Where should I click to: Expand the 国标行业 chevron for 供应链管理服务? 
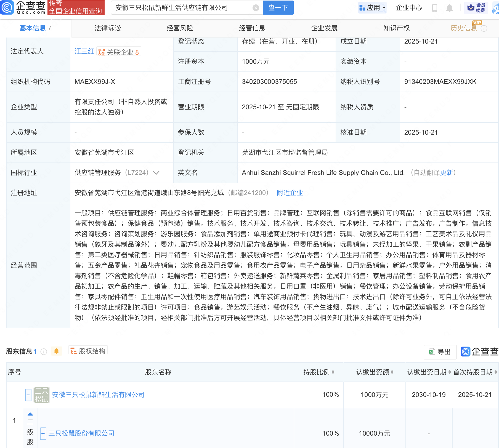point(156,173)
